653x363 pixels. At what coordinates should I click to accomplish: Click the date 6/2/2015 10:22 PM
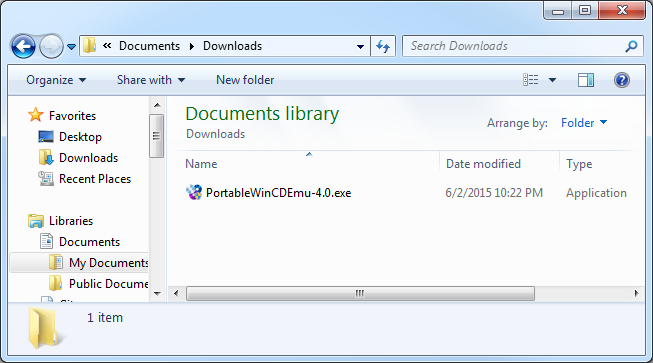pyautogui.click(x=494, y=193)
